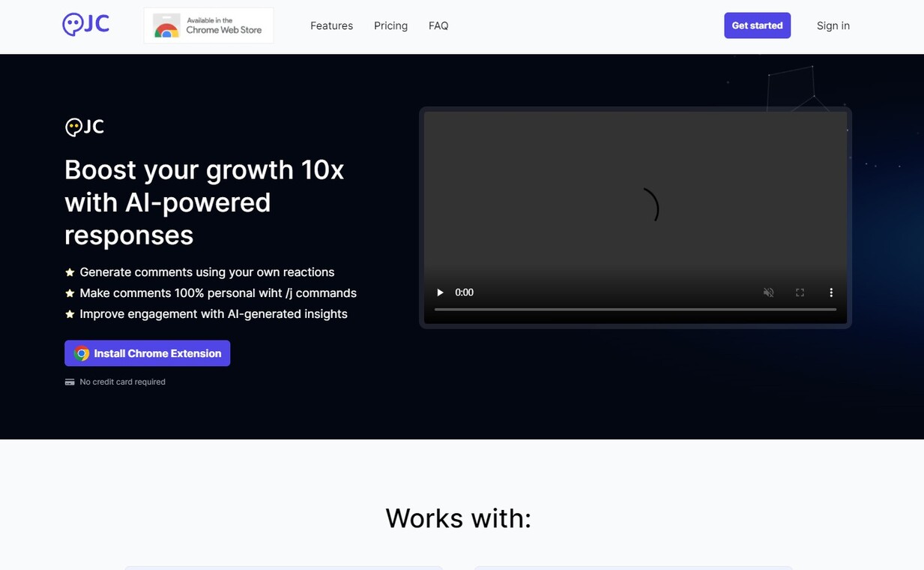
Task: Go to the Features section
Action: pyautogui.click(x=331, y=25)
